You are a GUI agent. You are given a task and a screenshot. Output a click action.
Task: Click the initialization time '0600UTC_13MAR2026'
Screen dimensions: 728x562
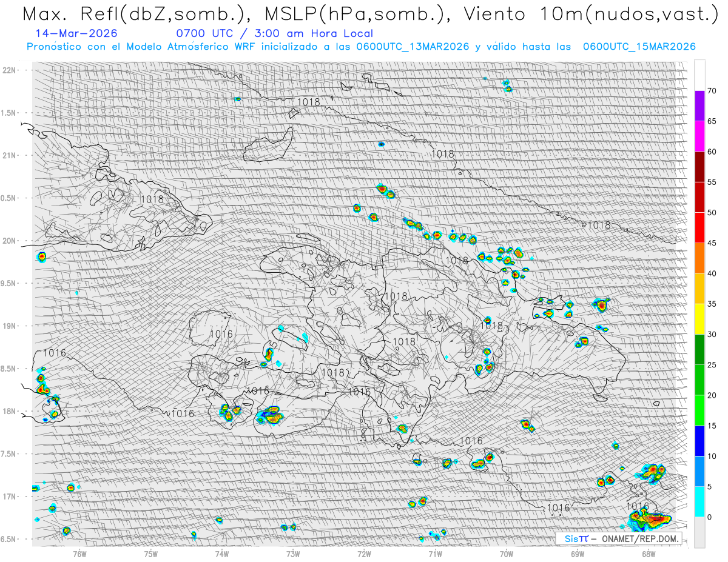click(413, 47)
